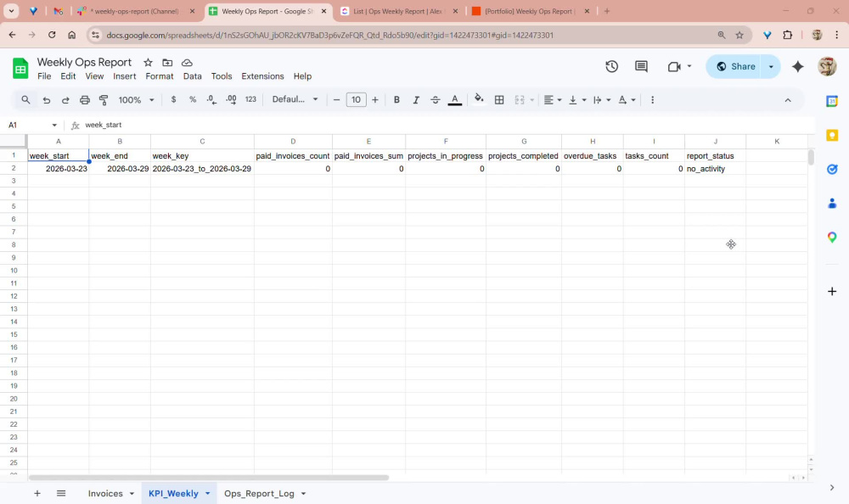Open the KPI_Weekly tab dropdown arrow

207,494
